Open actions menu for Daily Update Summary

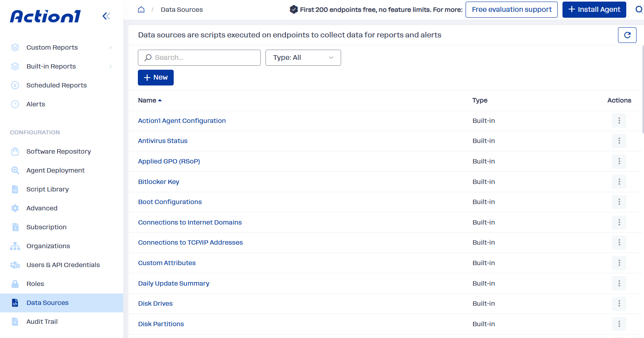point(619,283)
